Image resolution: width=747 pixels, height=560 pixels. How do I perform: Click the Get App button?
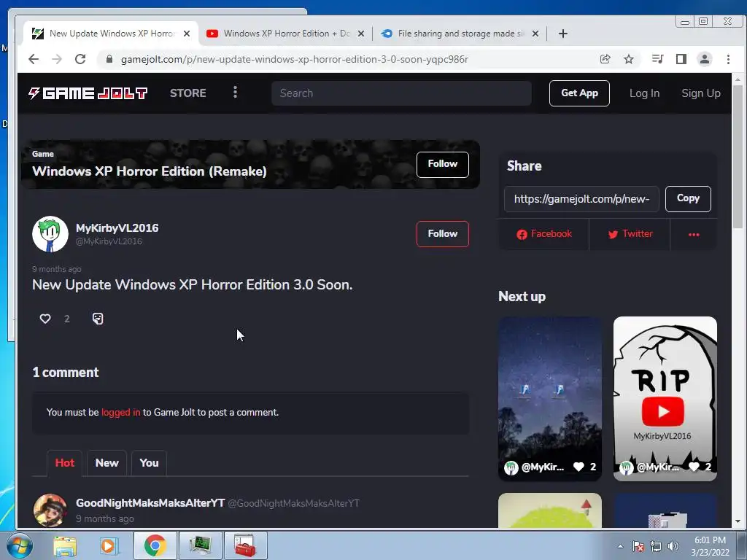(x=579, y=93)
